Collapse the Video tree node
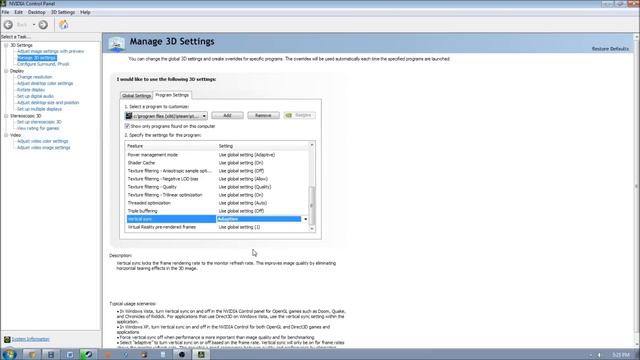 point(6,135)
